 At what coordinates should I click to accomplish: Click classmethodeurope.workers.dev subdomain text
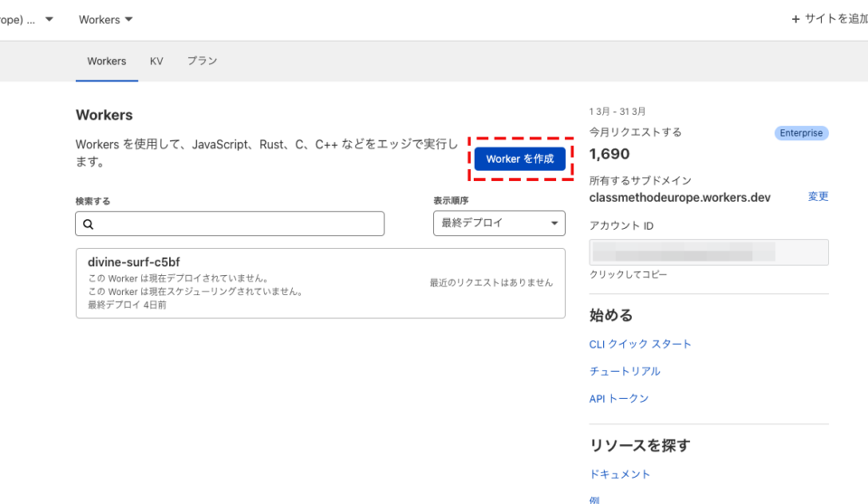(x=680, y=198)
